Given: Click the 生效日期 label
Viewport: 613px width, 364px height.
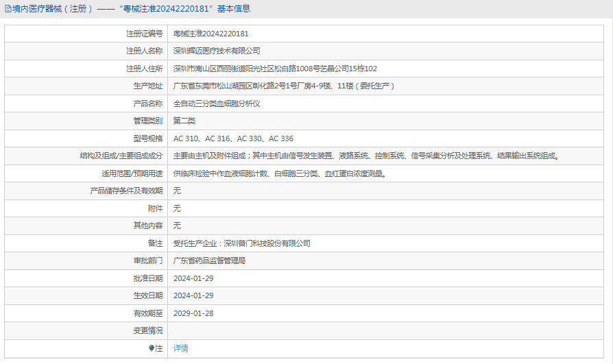Looking at the screenshot, I should click(x=148, y=295).
